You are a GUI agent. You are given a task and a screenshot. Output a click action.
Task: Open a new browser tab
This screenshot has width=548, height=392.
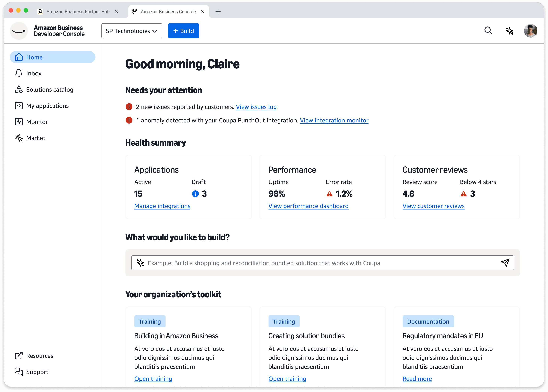218,12
